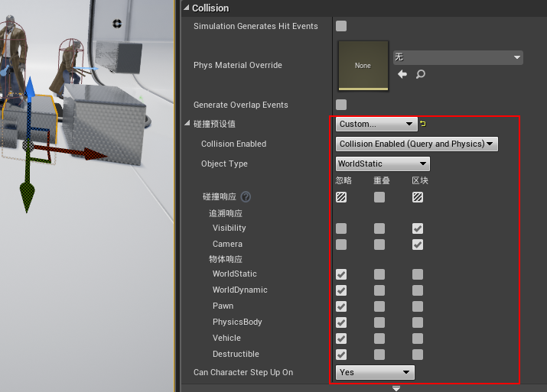This screenshot has width=547, height=392.
Task: Click the Object Type label
Action: tap(224, 164)
